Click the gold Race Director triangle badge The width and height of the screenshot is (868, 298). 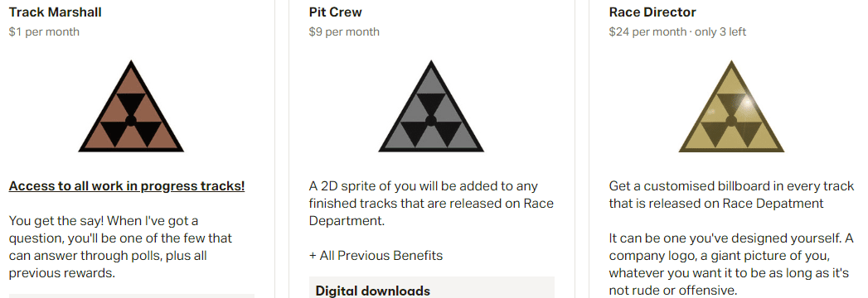click(x=731, y=106)
